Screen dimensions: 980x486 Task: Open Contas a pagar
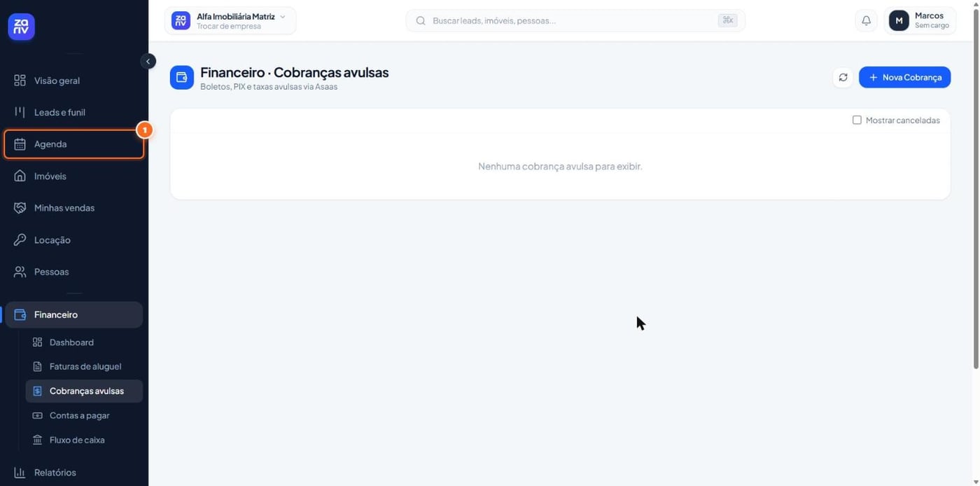(84, 415)
